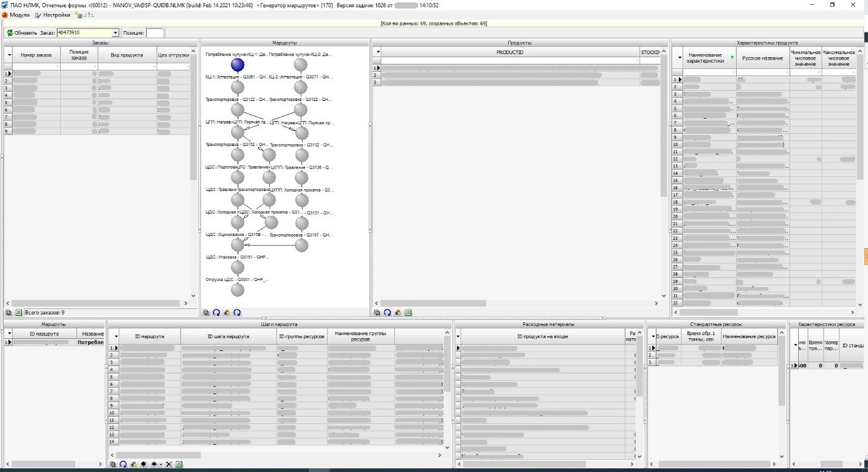This screenshot has width=868, height=472.
Task: Click the colored shapes icon below the Продукты table
Action: pyautogui.click(x=398, y=312)
